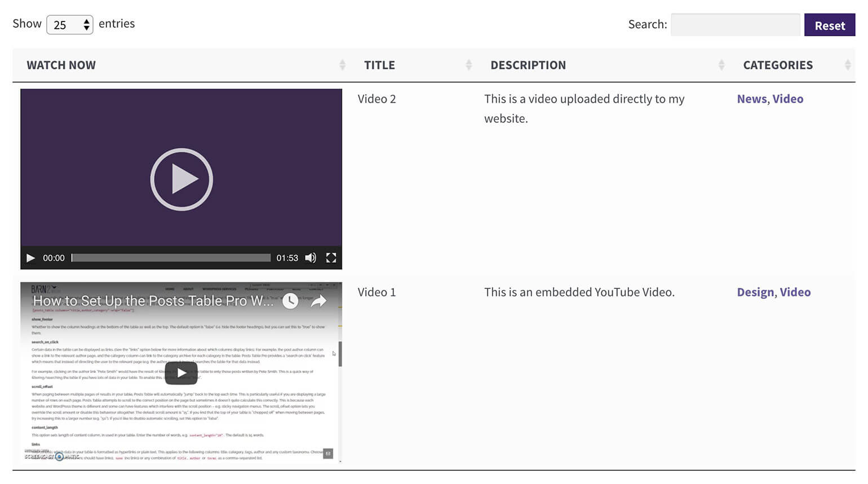This screenshot has width=868, height=484.
Task: Click the stepper arrows on the Show 25 selector
Action: [86, 24]
